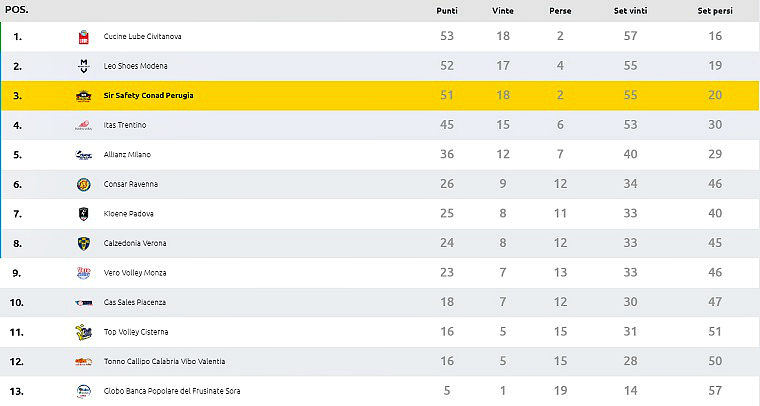760x406 pixels.
Task: Open Tonno Callipo Calabria Vibo Valentia name
Action: click(x=164, y=361)
